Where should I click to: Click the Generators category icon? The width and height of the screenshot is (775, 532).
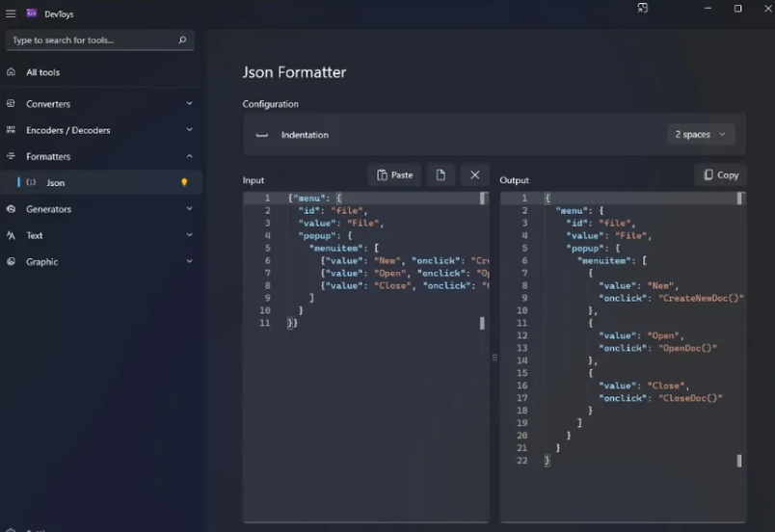tap(11, 209)
